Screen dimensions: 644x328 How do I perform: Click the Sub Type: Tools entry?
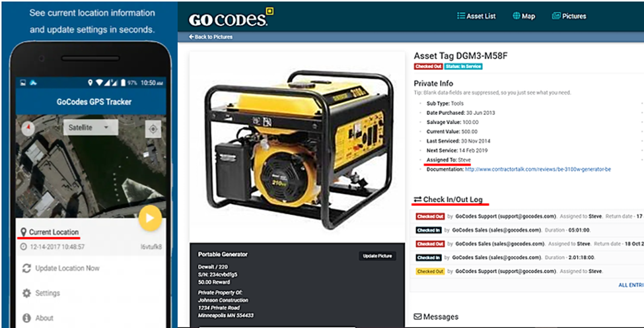coord(445,104)
